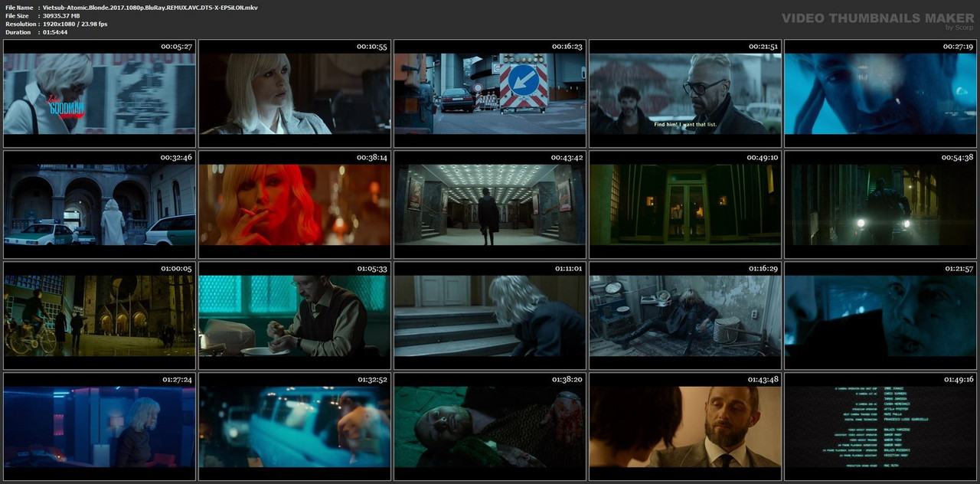Click the mkv file name text

150,8
